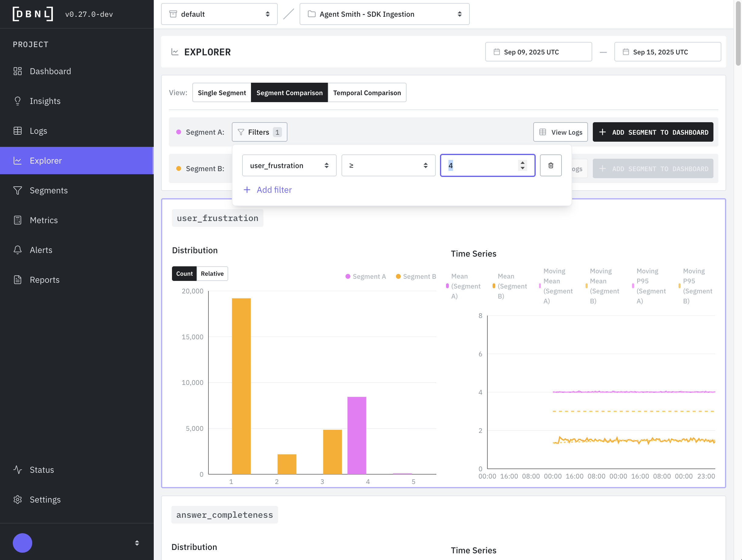Click the Settings gear icon

17,500
